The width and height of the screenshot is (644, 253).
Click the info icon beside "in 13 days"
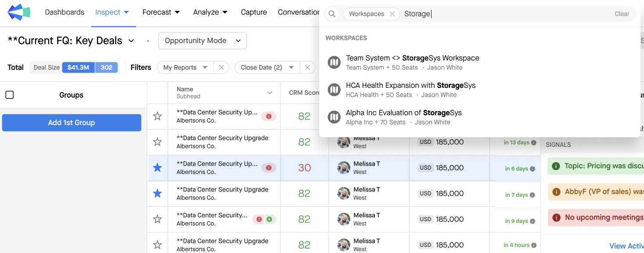pyautogui.click(x=534, y=143)
